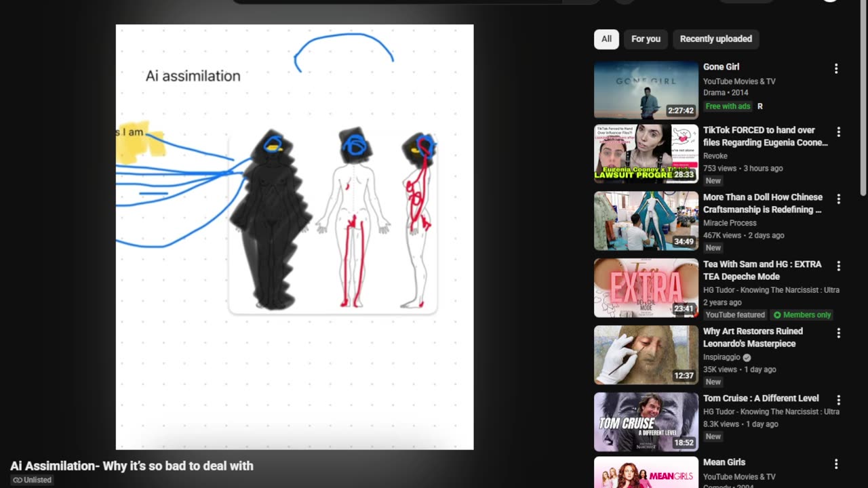
Task: Click the YouTube featured badge
Action: tap(735, 315)
